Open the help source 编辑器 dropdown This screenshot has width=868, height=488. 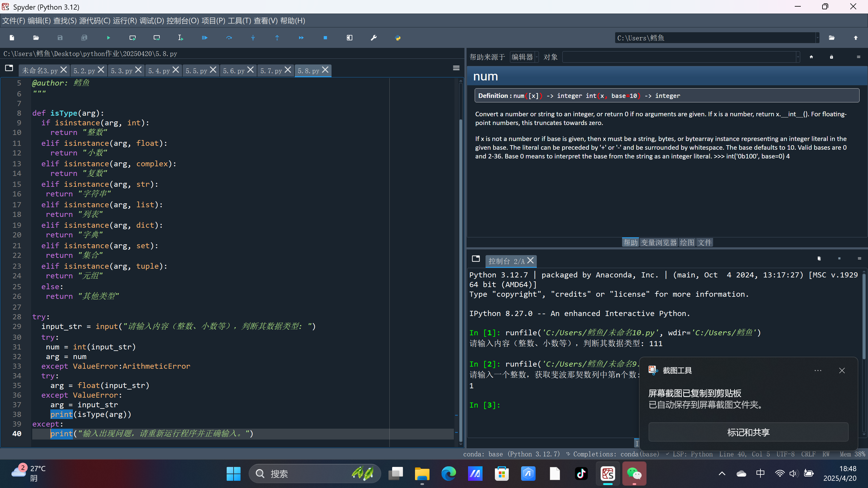(524, 57)
